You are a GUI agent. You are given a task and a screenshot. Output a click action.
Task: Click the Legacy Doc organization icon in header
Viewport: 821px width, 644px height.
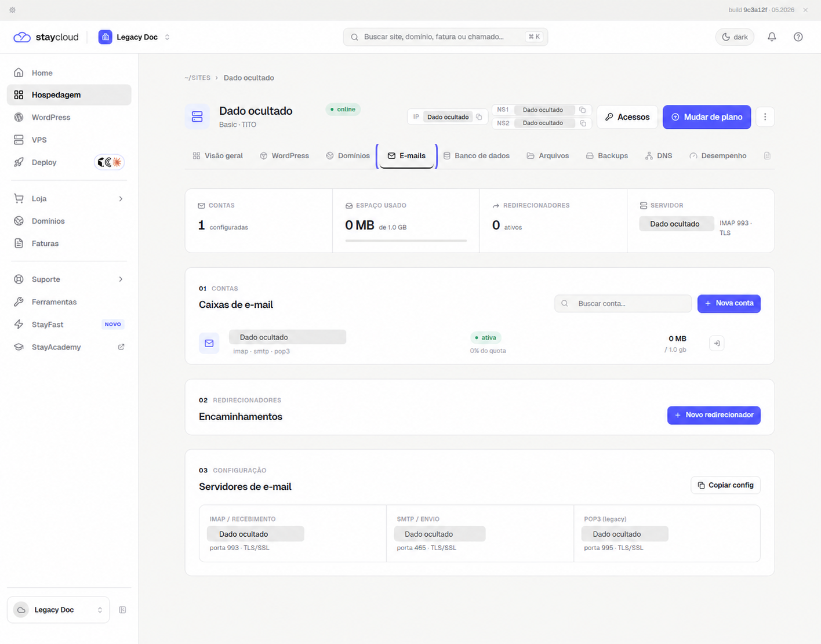[105, 37]
